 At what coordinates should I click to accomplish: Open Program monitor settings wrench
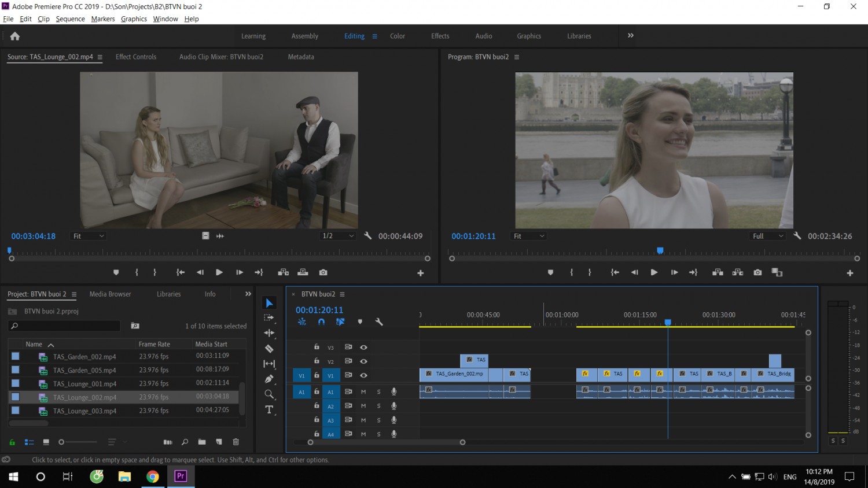point(797,236)
